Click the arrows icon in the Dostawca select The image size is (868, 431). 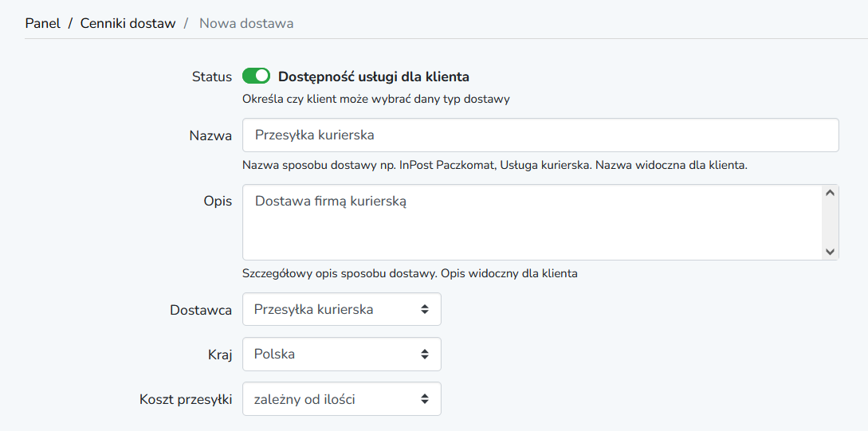coord(425,309)
